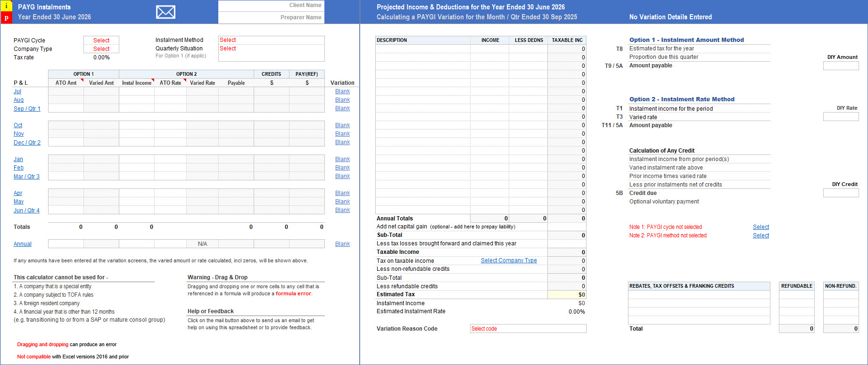Open the Jul month link
Screen dimensions: 868x365
click(x=17, y=91)
